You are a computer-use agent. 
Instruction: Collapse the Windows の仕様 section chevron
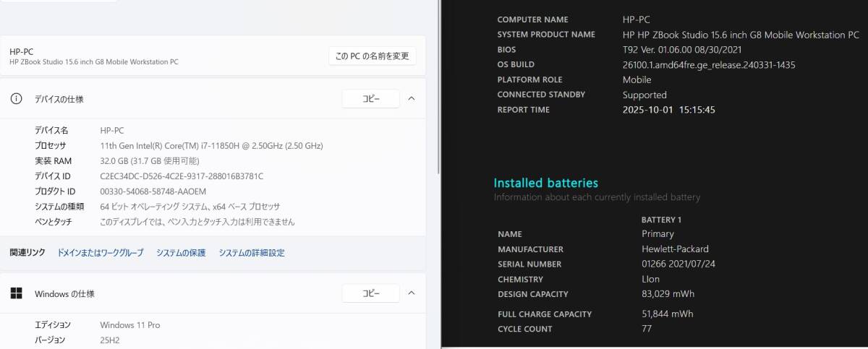point(412,293)
